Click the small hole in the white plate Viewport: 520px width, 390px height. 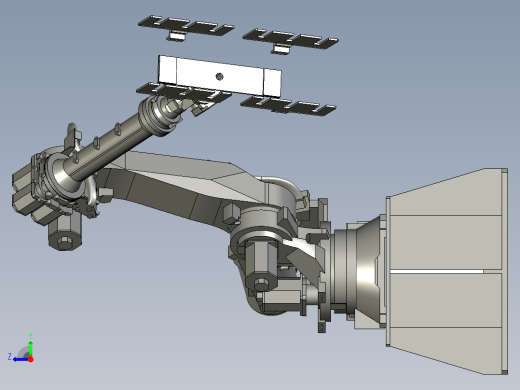click(x=219, y=77)
